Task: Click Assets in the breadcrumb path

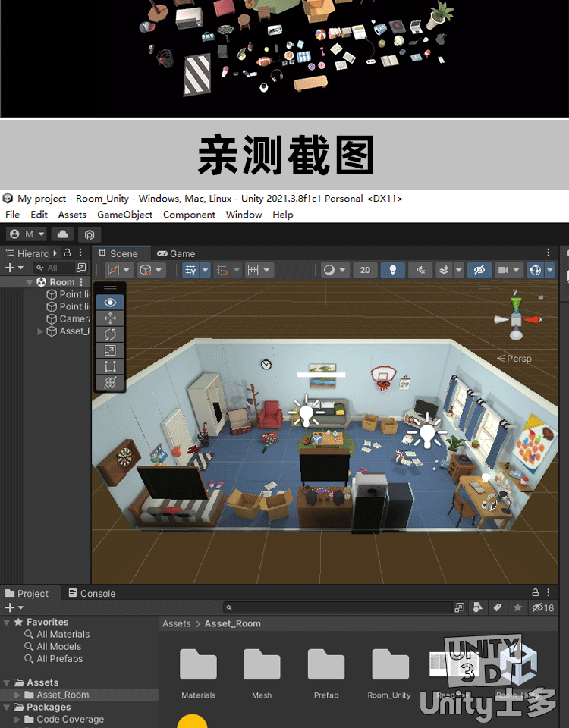Action: 176,623
